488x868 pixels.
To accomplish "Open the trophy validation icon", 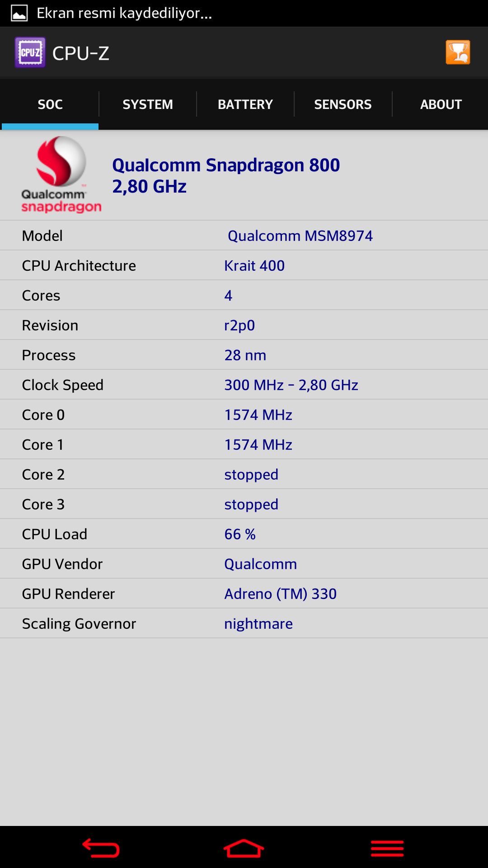I will click(x=458, y=52).
